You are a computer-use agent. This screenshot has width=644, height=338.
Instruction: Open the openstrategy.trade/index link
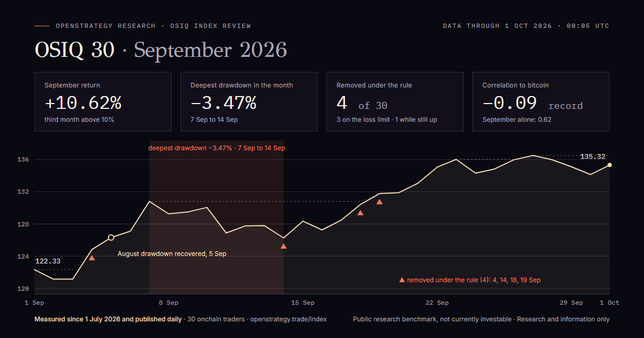coord(288,319)
